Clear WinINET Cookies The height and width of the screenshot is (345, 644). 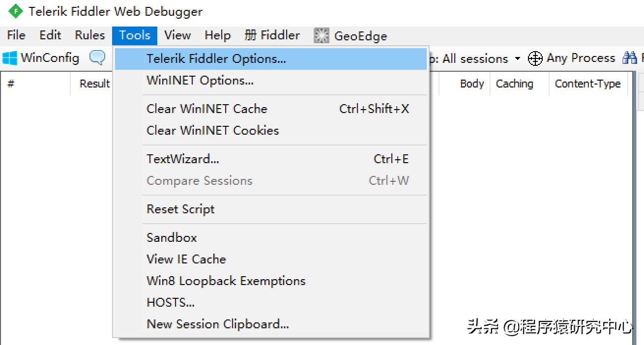point(212,130)
